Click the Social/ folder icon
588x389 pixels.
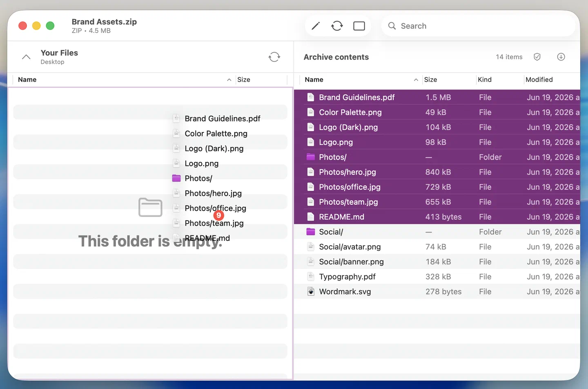[311, 232]
